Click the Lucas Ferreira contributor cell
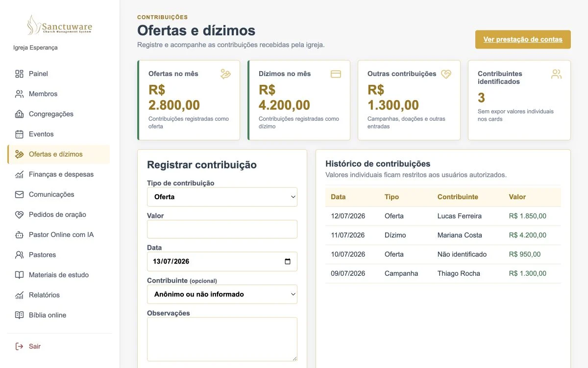The image size is (588, 368). pyautogui.click(x=460, y=216)
